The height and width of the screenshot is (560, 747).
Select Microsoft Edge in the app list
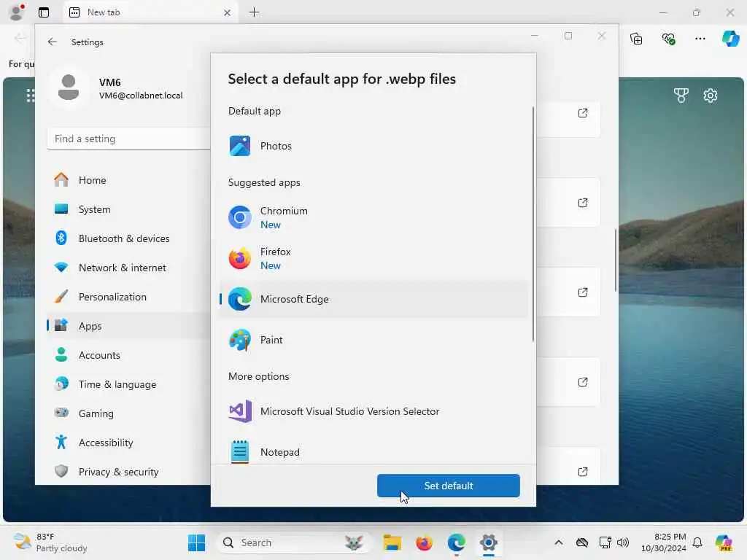(x=373, y=299)
